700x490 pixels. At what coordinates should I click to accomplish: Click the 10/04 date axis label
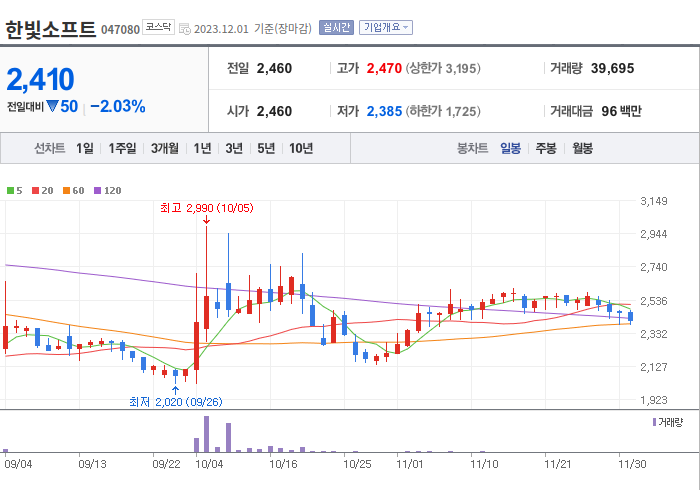pyautogui.click(x=209, y=464)
